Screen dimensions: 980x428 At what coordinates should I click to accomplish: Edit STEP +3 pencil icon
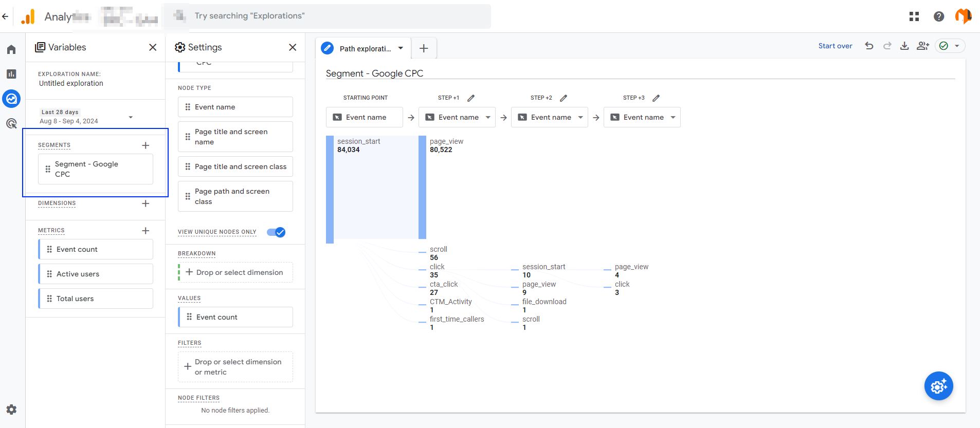[x=656, y=98]
